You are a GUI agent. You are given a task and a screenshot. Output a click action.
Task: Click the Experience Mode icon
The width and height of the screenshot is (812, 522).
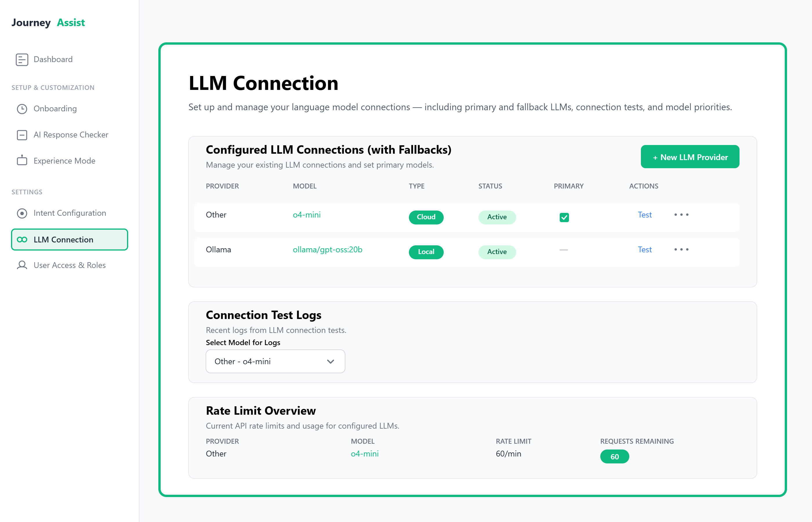pyautogui.click(x=22, y=160)
